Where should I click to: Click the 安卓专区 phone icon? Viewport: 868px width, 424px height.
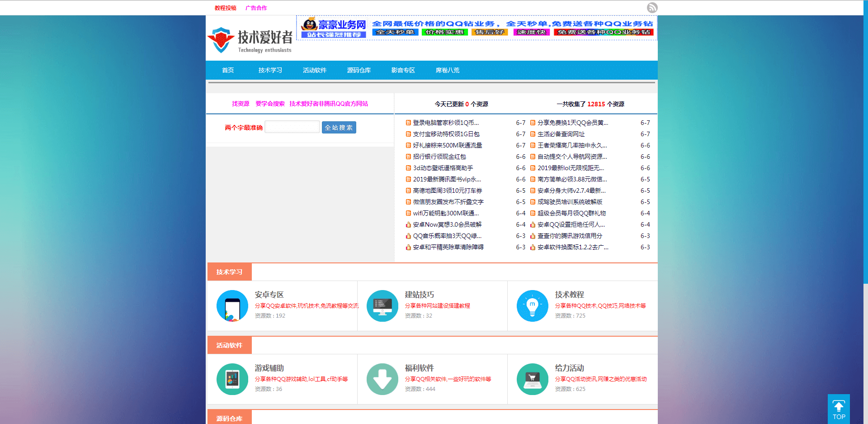232,306
